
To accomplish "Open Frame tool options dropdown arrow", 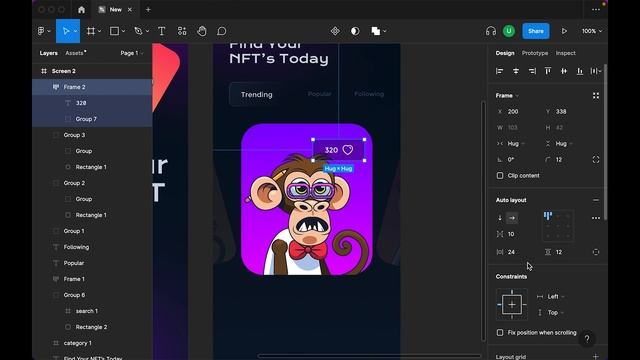I will click(99, 31).
